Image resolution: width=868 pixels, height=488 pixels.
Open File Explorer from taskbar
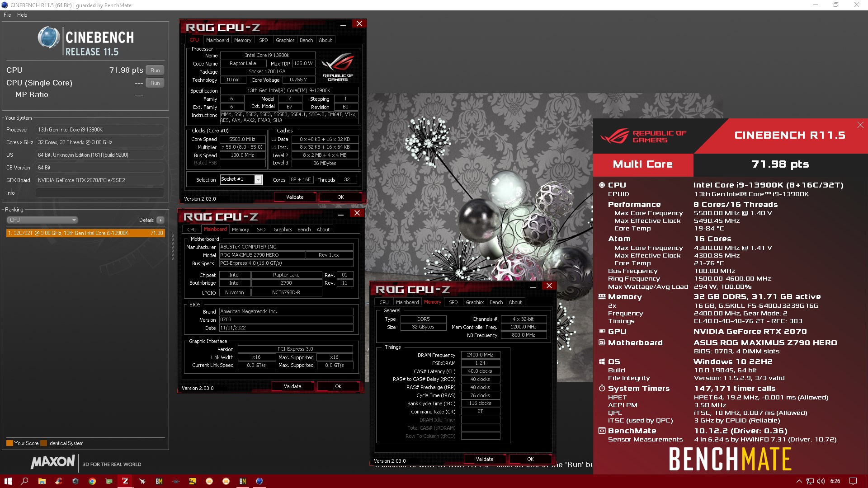(x=42, y=481)
